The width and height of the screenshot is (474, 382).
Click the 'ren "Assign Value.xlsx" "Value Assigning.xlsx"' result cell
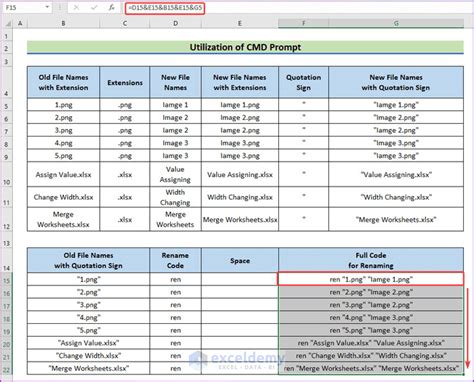[371, 343]
